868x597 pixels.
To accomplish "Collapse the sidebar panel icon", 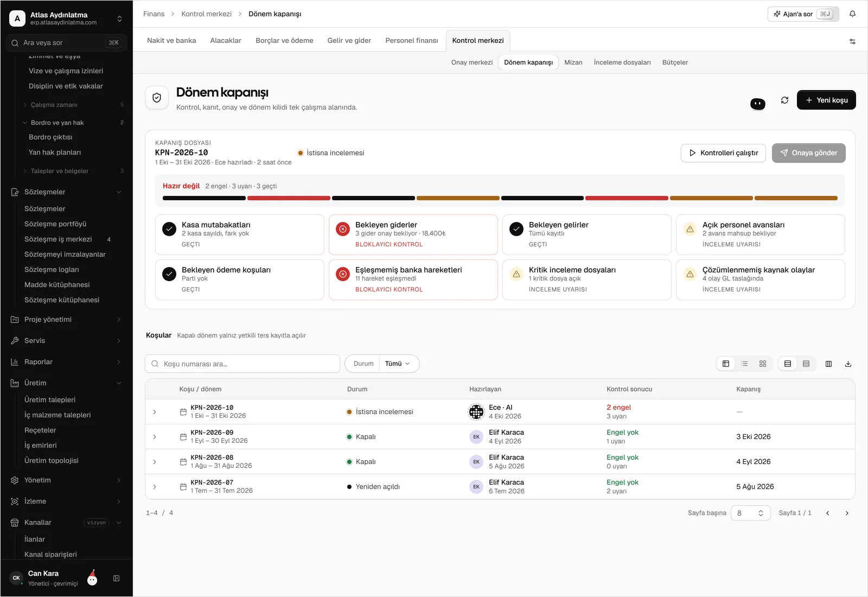I will point(116,579).
